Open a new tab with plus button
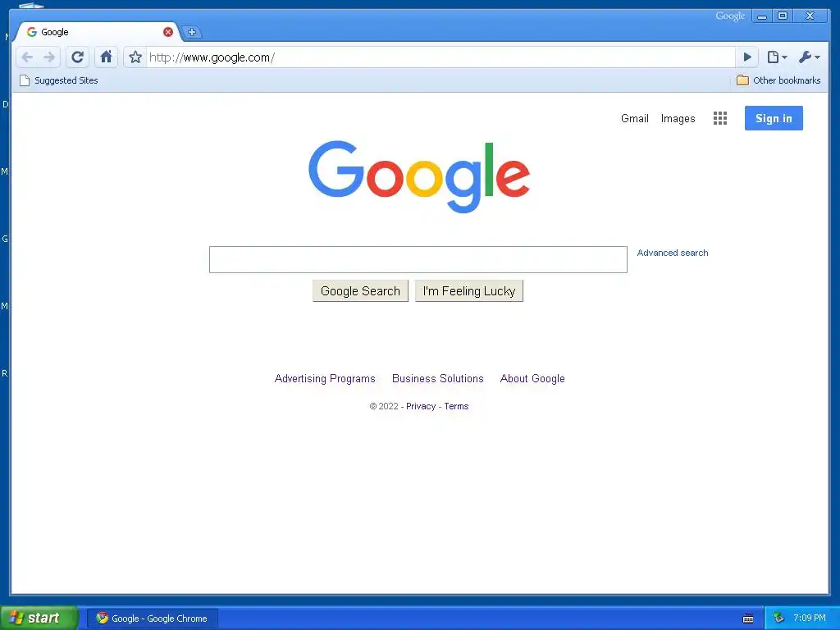The image size is (840, 630). (192, 32)
